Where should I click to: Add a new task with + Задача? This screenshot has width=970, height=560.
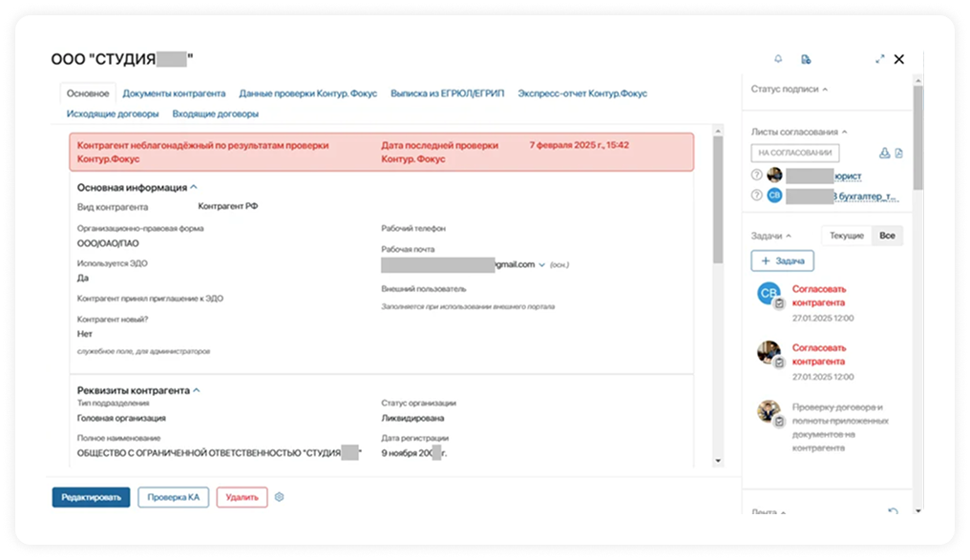tap(782, 260)
